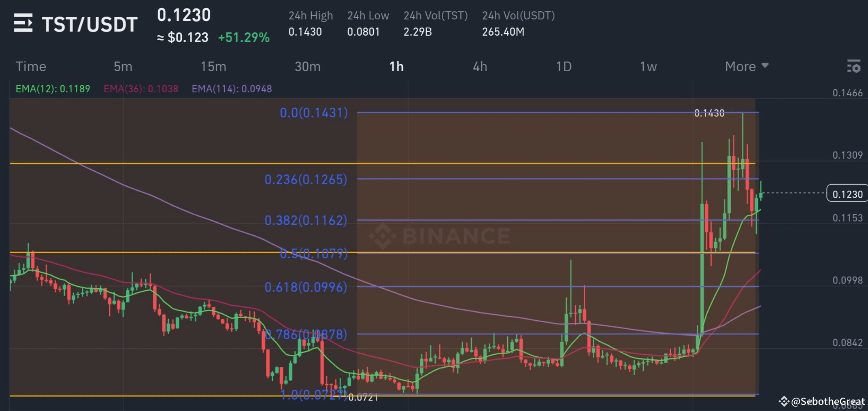Open the More timeframe dropdown
The width and height of the screenshot is (868, 411).
pyautogui.click(x=740, y=66)
